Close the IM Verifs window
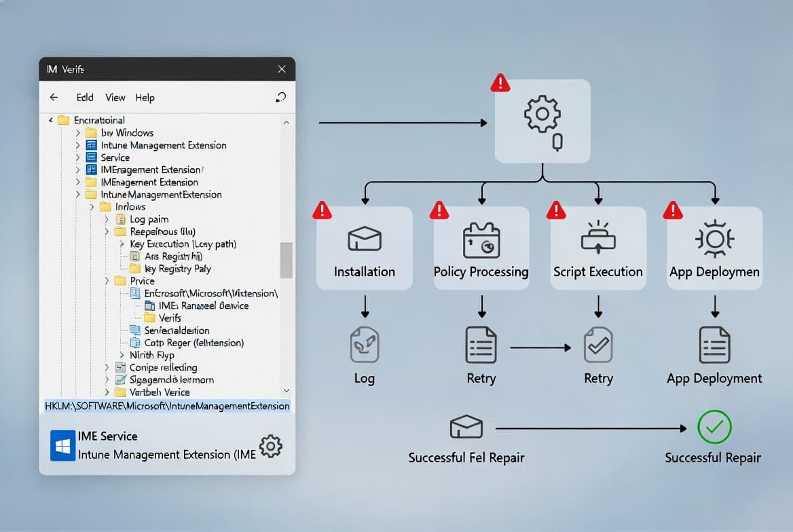The width and height of the screenshot is (793, 532). tap(282, 69)
